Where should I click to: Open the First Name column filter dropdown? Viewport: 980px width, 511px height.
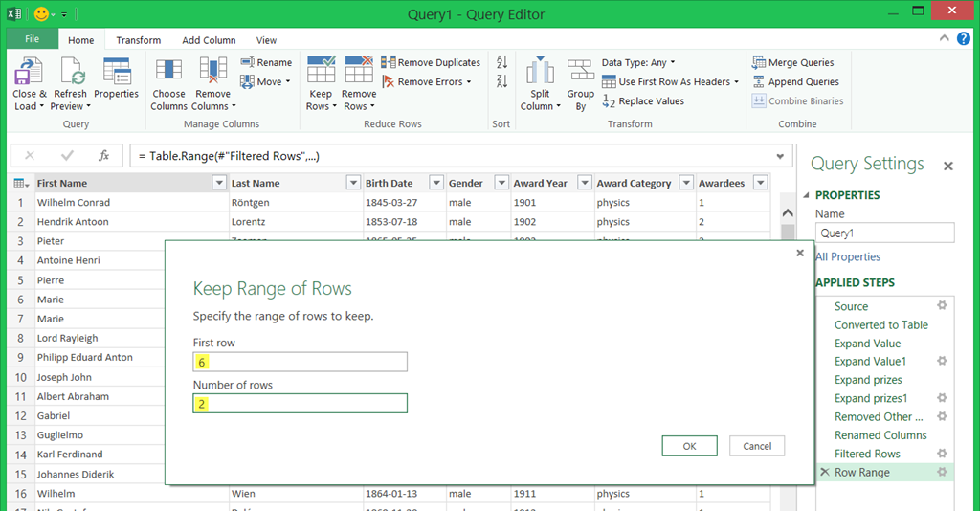point(218,184)
